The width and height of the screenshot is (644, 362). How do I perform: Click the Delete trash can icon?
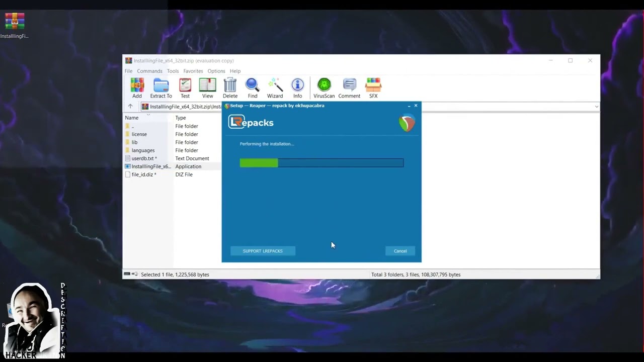230,85
